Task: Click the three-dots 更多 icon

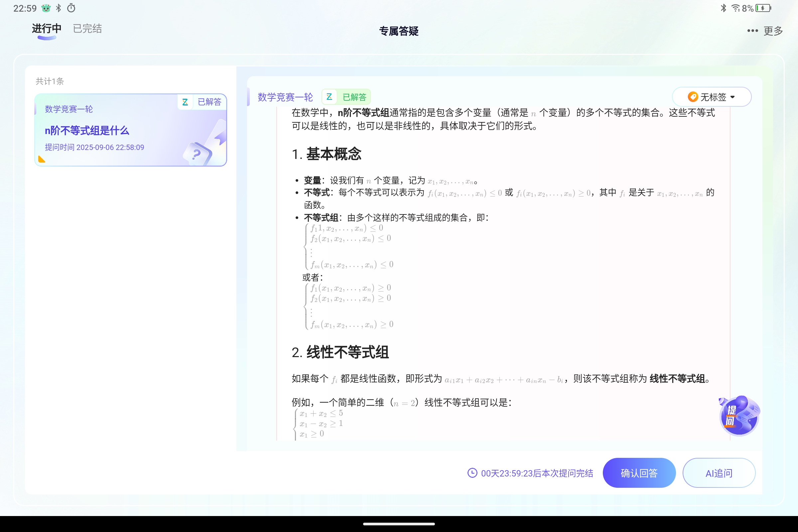Action: pos(752,31)
